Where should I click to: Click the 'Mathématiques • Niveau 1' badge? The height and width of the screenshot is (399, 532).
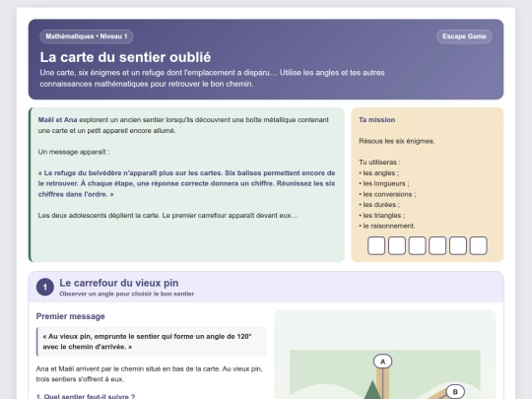tap(86, 36)
